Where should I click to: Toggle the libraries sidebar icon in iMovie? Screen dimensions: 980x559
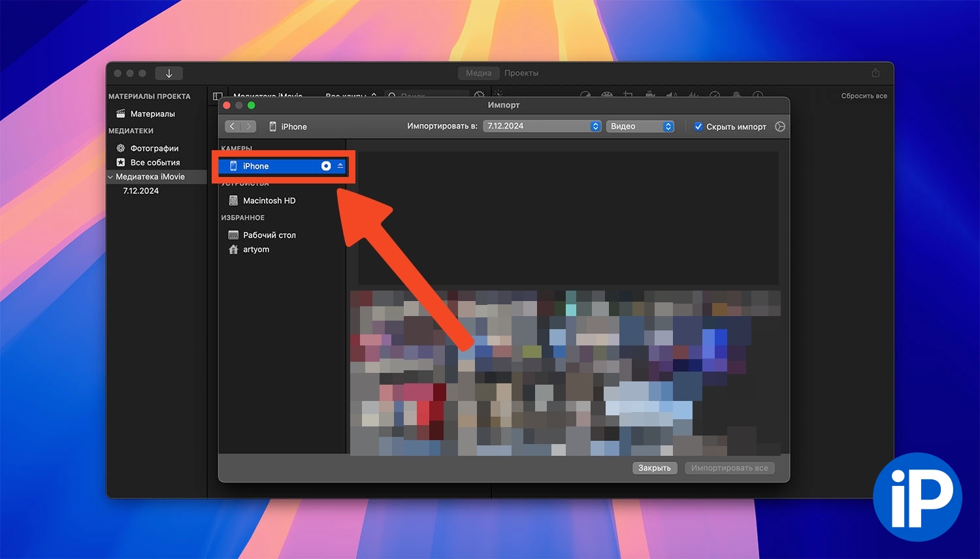(218, 96)
